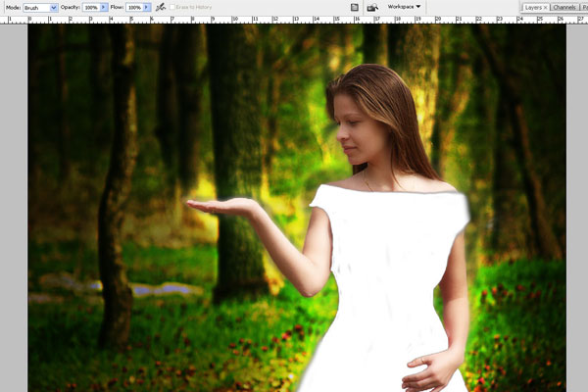The width and height of the screenshot is (588, 392).
Task: Expand the Flow slider arrow
Action: [147, 7]
